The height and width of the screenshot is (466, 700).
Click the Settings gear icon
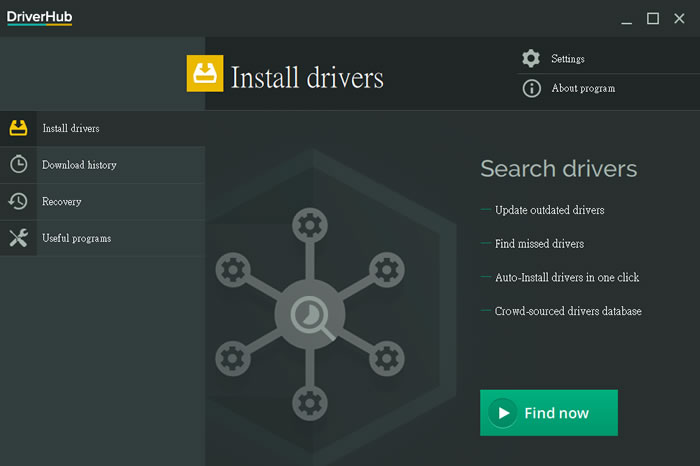click(x=531, y=59)
